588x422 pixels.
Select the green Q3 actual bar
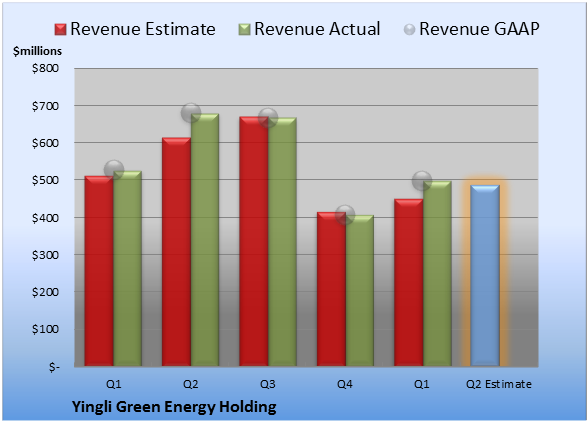click(282, 242)
